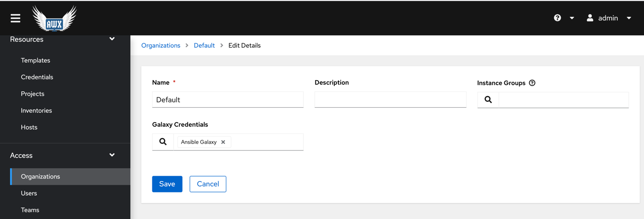Save the organization details
Viewport: 644px width, 219px height.
click(x=167, y=184)
